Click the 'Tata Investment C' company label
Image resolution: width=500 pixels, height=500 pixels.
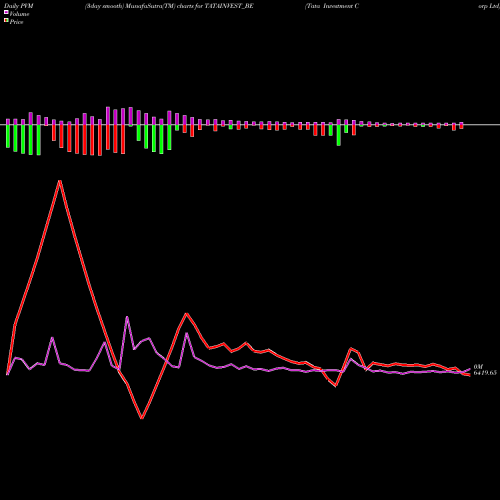[x=332, y=6]
